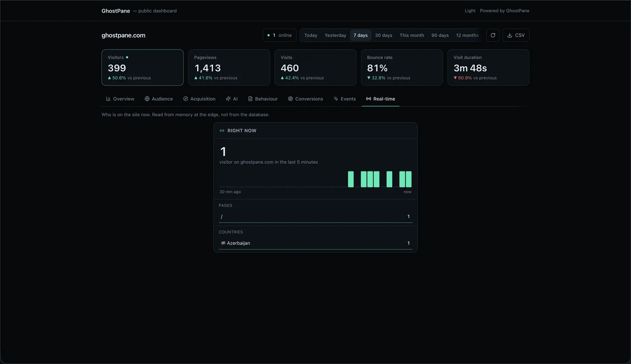The height and width of the screenshot is (364, 631).
Task: Click the Azerbaijan country row
Action: (x=315, y=243)
